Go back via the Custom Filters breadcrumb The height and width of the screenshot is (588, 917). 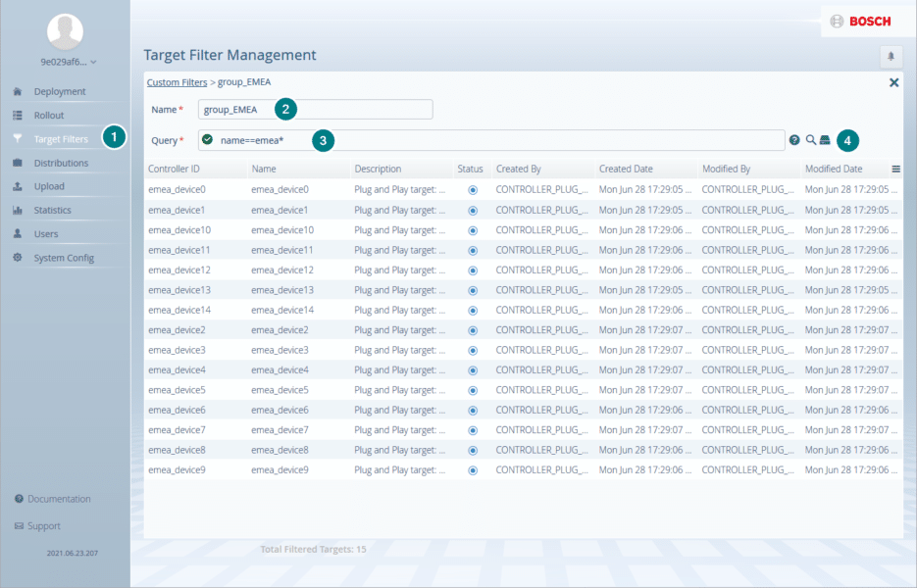(177, 81)
